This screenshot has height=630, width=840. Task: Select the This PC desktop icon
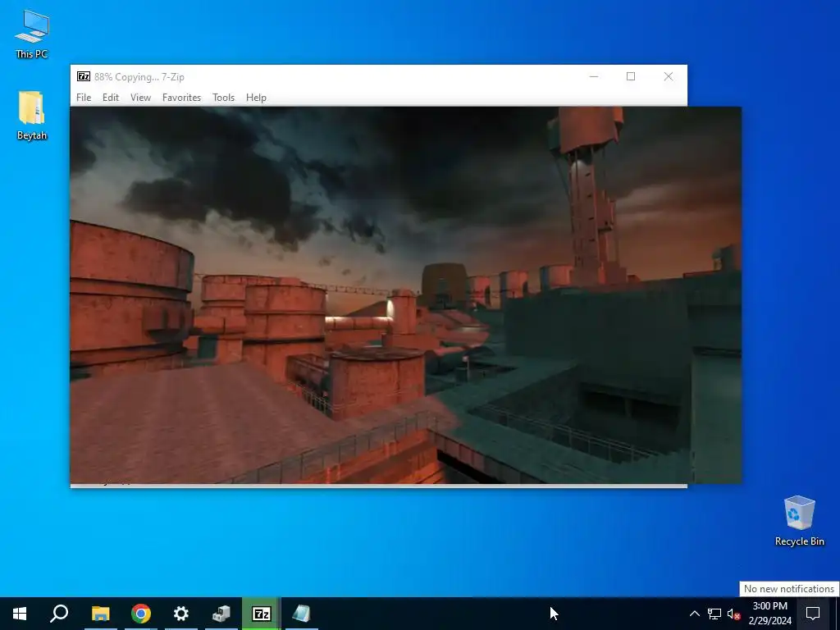(32, 34)
